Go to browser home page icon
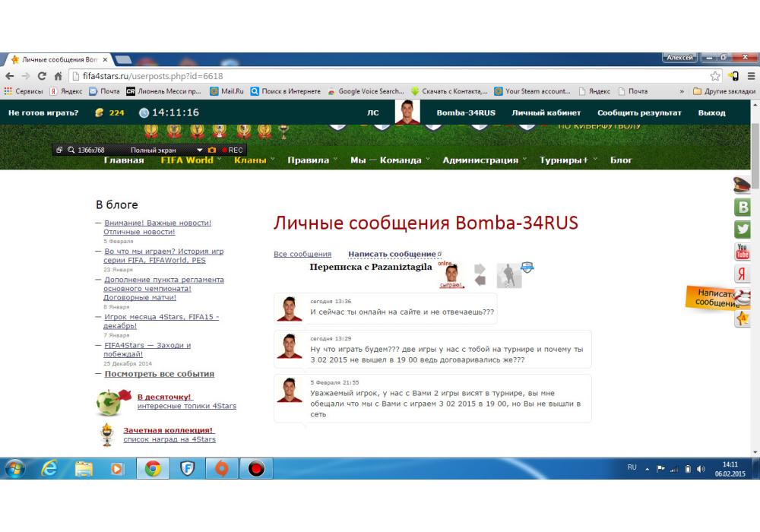This screenshot has height=532, width=760. tap(58, 76)
